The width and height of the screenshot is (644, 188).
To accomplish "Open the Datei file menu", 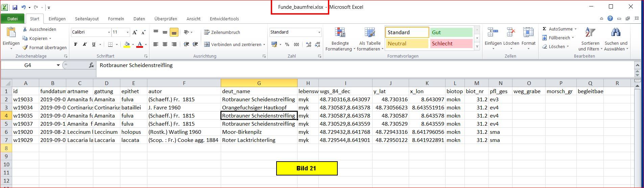I will tap(13, 19).
